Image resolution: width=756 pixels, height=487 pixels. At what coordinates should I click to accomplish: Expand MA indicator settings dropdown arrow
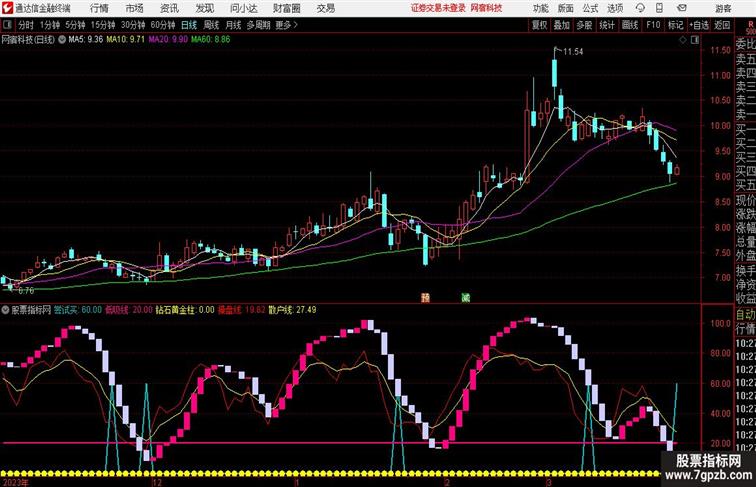click(62, 40)
